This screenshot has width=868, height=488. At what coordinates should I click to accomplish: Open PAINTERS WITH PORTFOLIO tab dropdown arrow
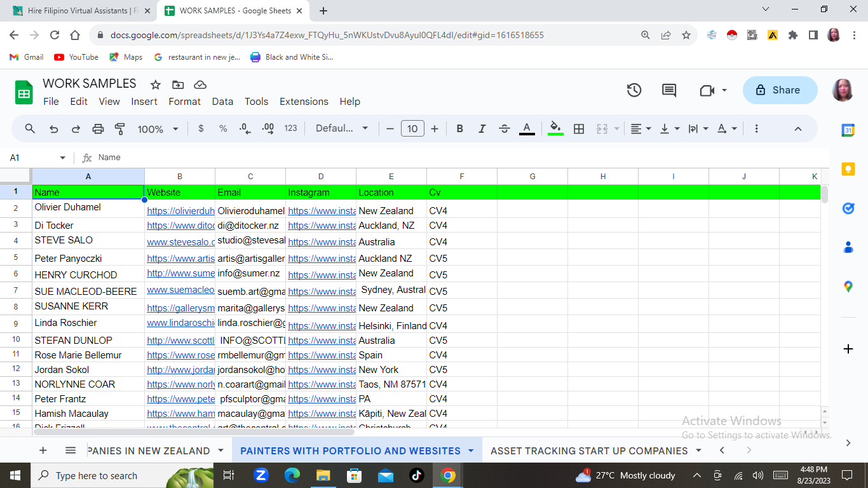tap(471, 451)
